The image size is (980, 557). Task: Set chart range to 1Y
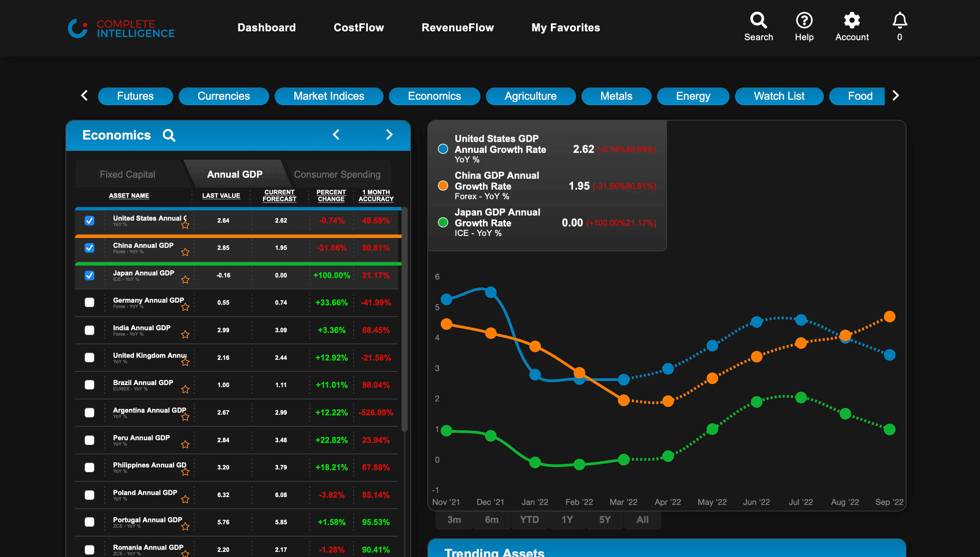567,520
